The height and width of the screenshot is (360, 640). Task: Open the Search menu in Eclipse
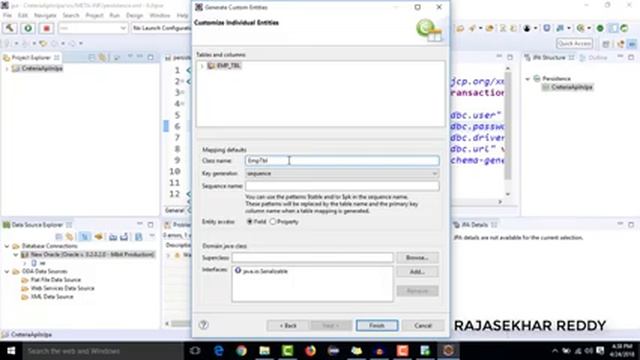point(71,16)
